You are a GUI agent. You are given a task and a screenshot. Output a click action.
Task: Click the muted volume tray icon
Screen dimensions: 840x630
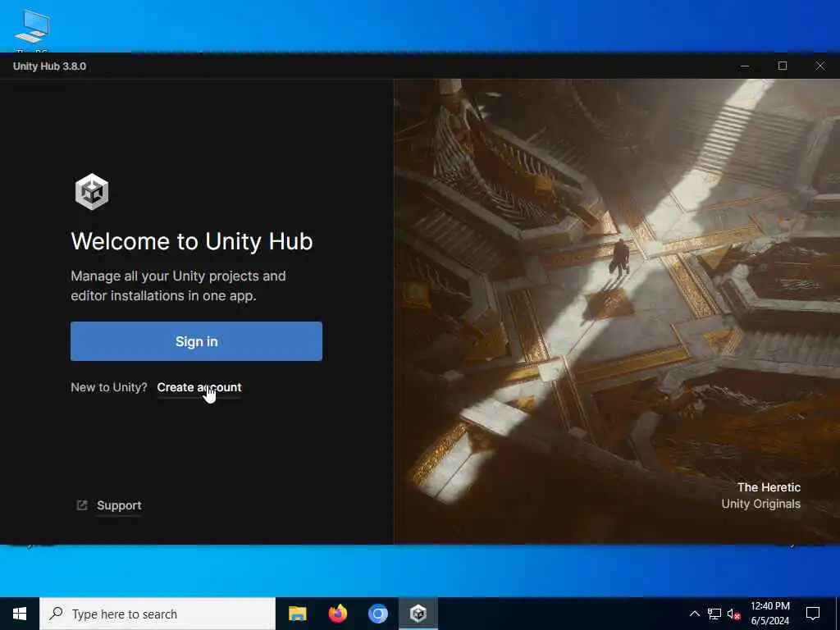pyautogui.click(x=733, y=614)
